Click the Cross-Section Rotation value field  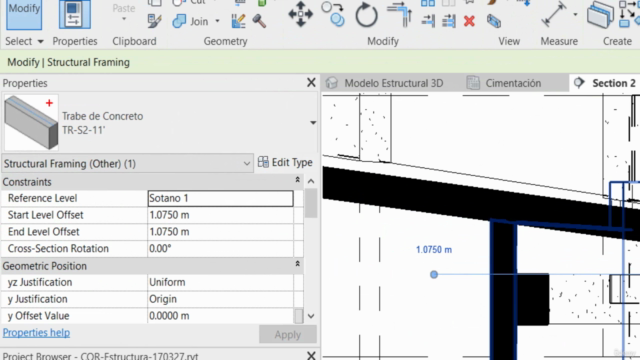point(220,249)
